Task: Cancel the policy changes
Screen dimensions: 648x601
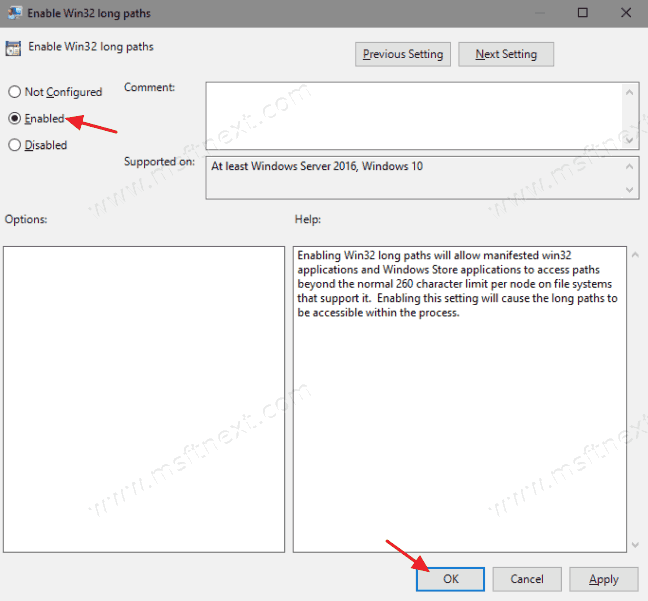Action: 527,578
